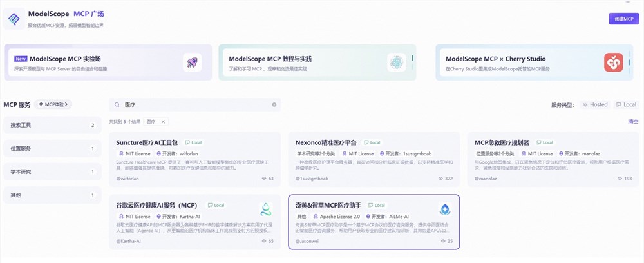The image size is (644, 263).
Task: Click the green logo on 谷歌云医疗健康 card
Action: point(265,209)
